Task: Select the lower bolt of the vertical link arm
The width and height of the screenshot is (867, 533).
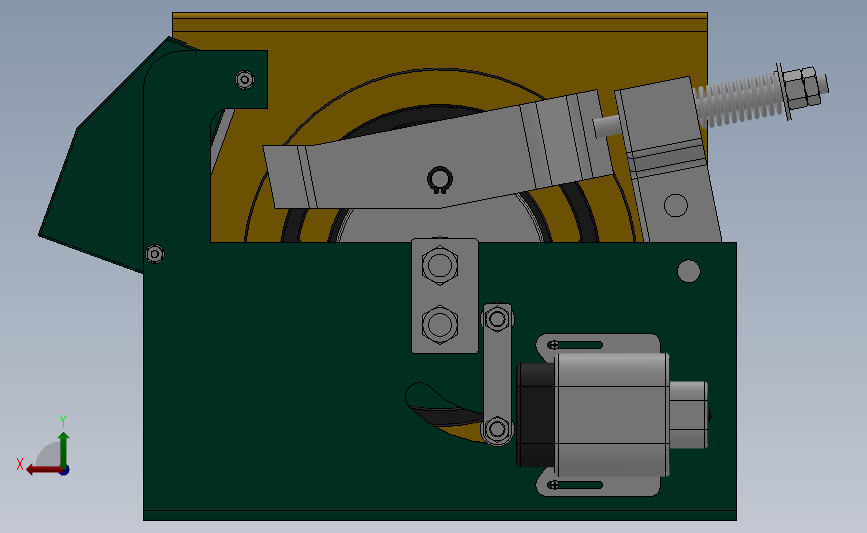Action: pyautogui.click(x=497, y=429)
